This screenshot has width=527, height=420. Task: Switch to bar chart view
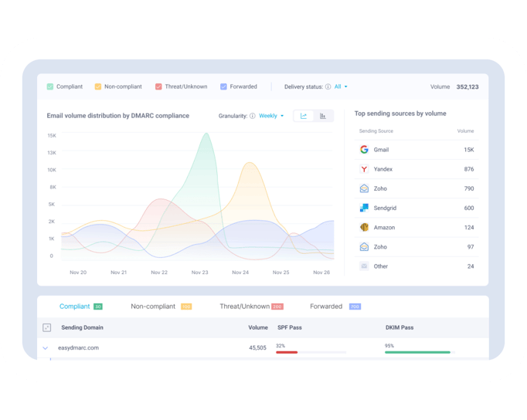[x=323, y=116]
